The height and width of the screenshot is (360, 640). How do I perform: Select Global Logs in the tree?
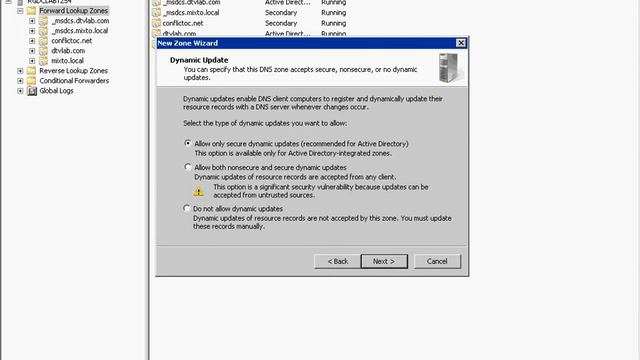click(x=56, y=91)
